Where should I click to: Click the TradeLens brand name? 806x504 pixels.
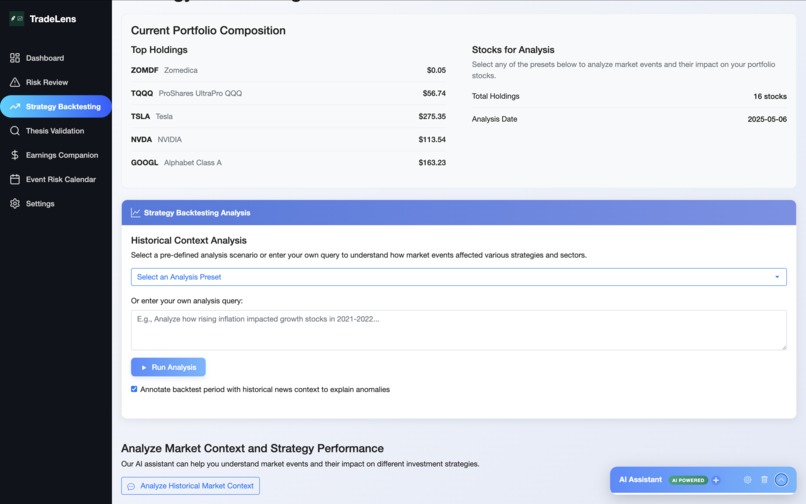point(52,19)
